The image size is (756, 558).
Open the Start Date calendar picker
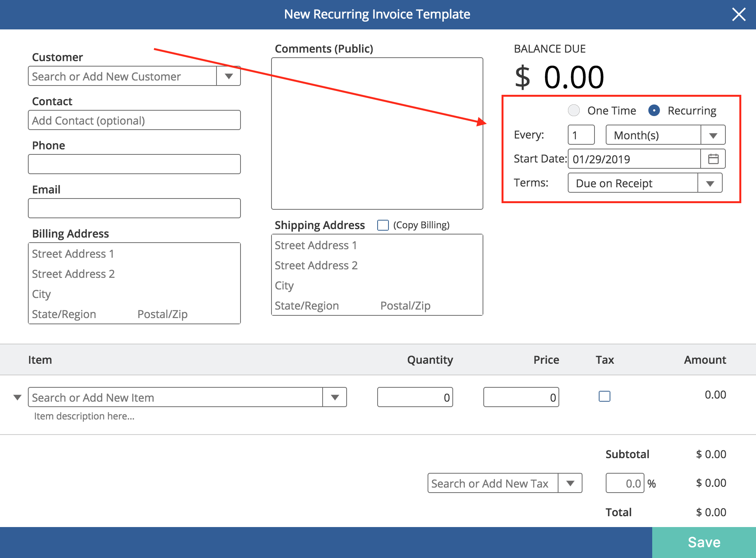(x=713, y=159)
